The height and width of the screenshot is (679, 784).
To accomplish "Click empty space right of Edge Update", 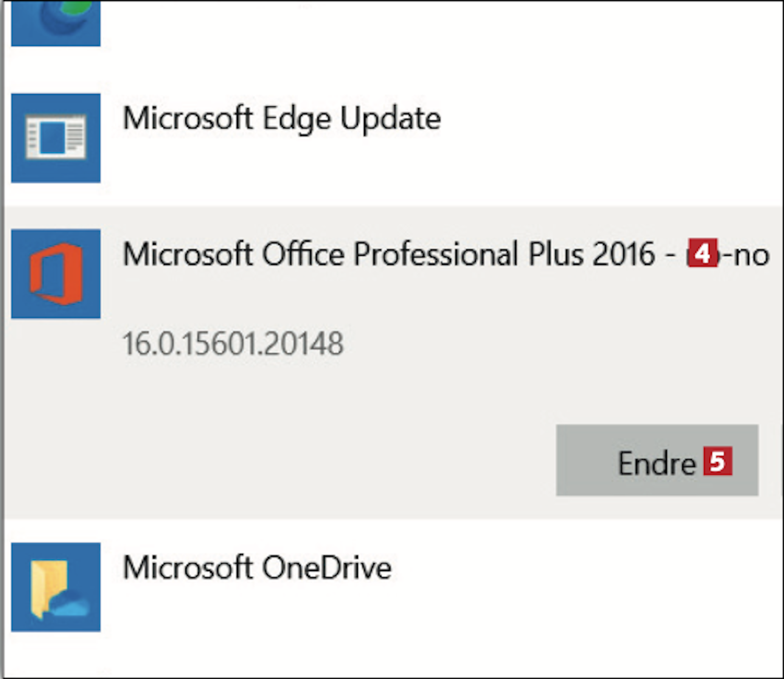I will [608, 118].
